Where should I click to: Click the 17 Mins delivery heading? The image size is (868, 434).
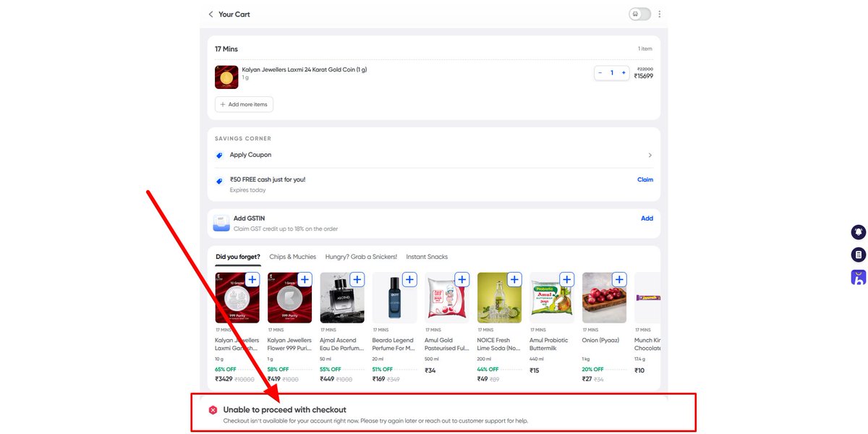(226, 49)
